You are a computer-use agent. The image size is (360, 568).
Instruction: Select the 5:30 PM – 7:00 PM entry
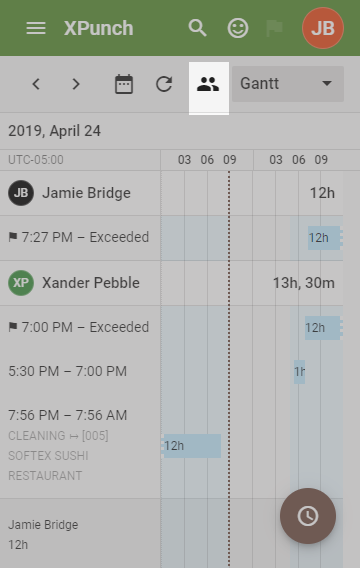tap(68, 371)
